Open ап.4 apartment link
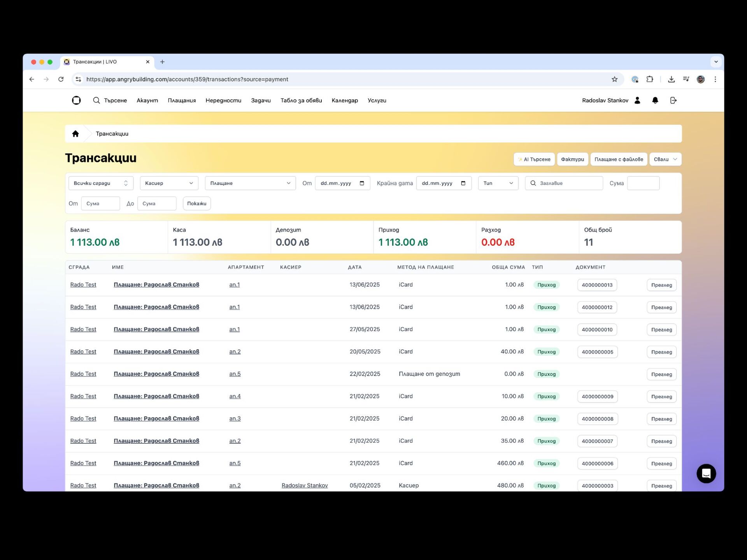 pos(235,396)
